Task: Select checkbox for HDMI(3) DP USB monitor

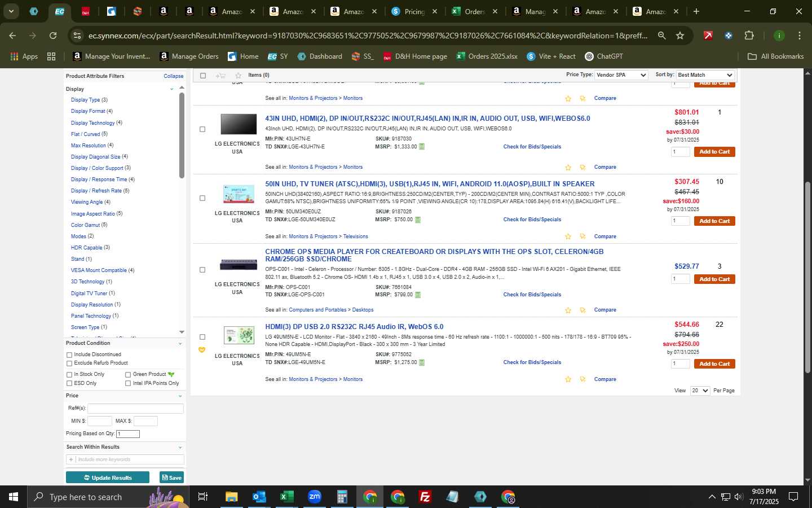Action: pyautogui.click(x=202, y=337)
